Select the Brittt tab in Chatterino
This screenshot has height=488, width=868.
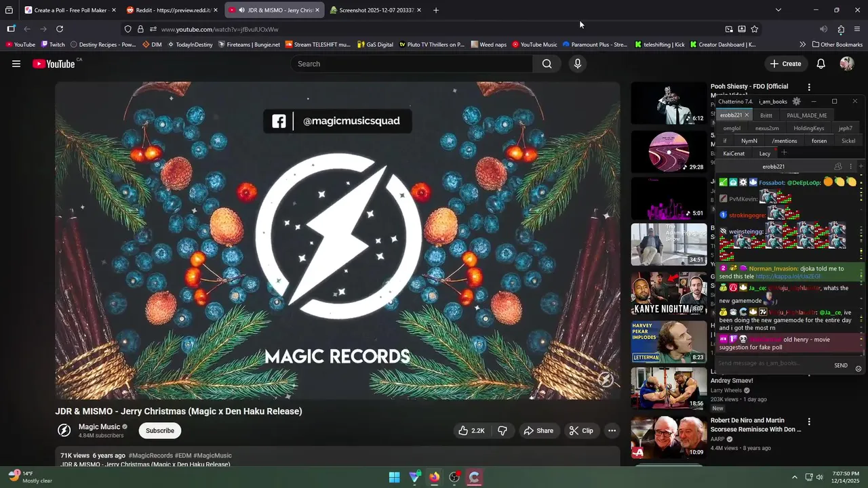766,115
